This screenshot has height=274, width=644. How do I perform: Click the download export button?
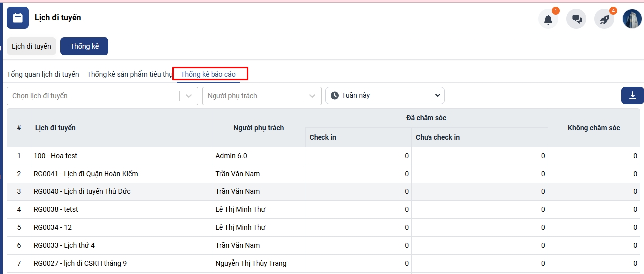coord(633,95)
